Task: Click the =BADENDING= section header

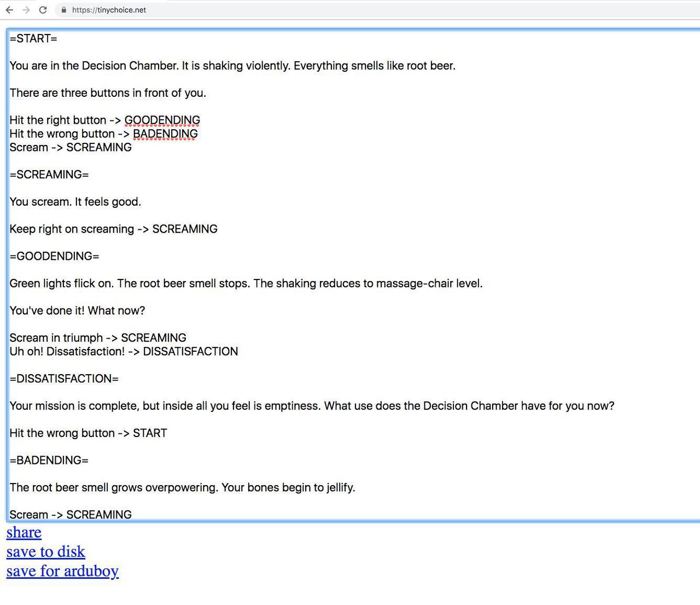Action: 49,460
